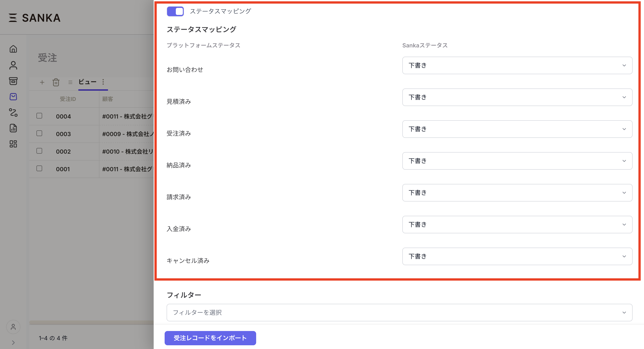Check the checkbox for order 0004
Screen dimensions: 644x349
pos(39,116)
